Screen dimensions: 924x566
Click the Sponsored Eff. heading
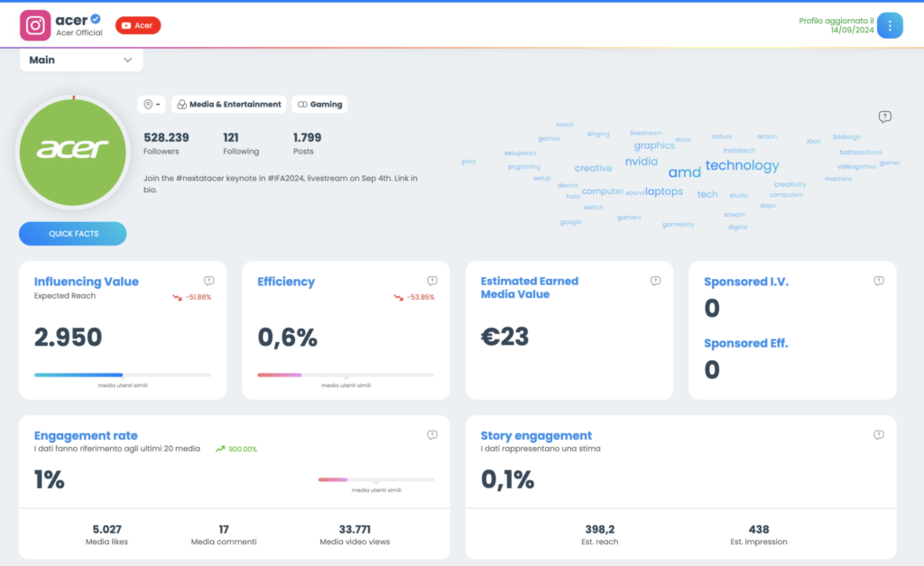click(745, 343)
